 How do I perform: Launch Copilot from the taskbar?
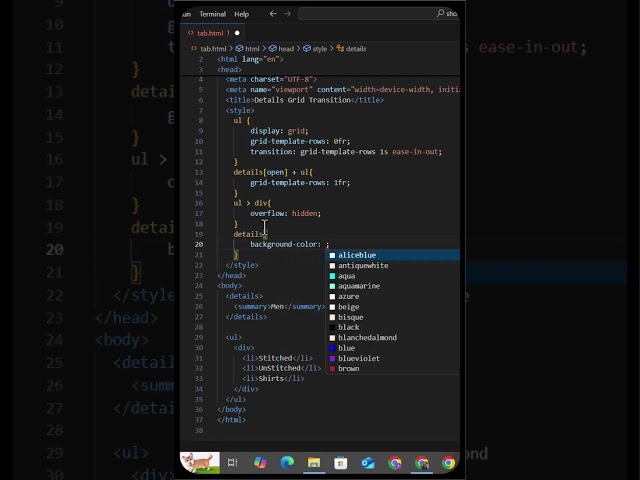pos(260,462)
